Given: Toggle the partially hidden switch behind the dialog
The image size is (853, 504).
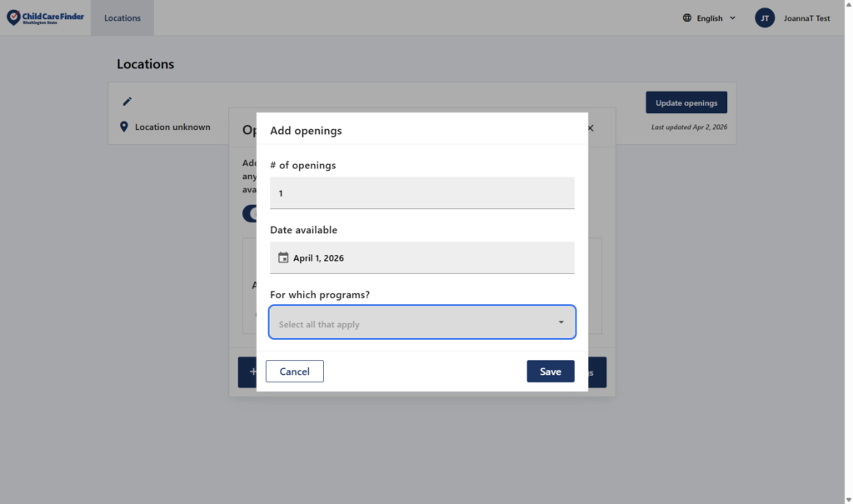Looking at the screenshot, I should [x=249, y=213].
